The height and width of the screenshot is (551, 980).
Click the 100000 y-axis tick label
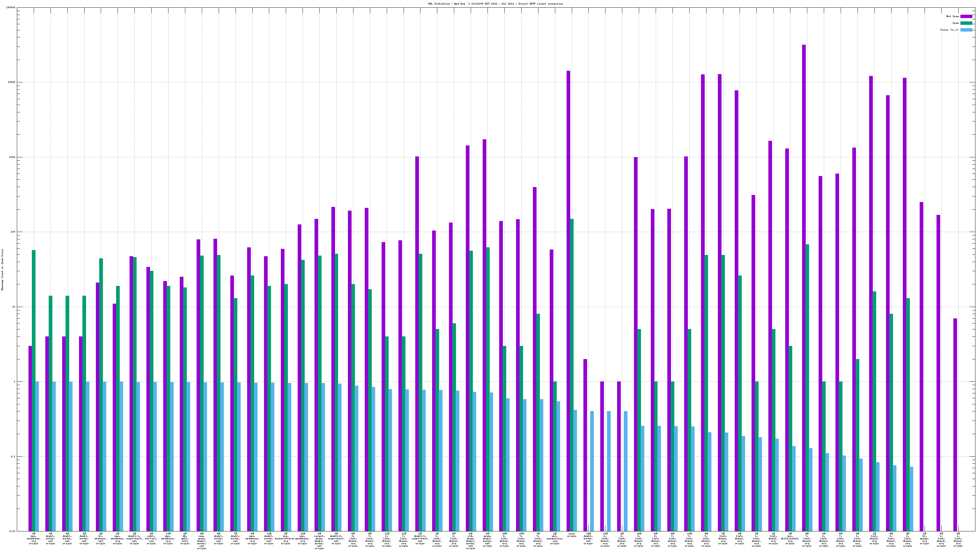[11, 8]
